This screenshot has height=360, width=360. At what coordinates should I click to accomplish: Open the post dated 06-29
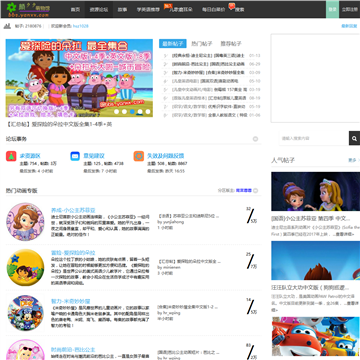[208, 64]
